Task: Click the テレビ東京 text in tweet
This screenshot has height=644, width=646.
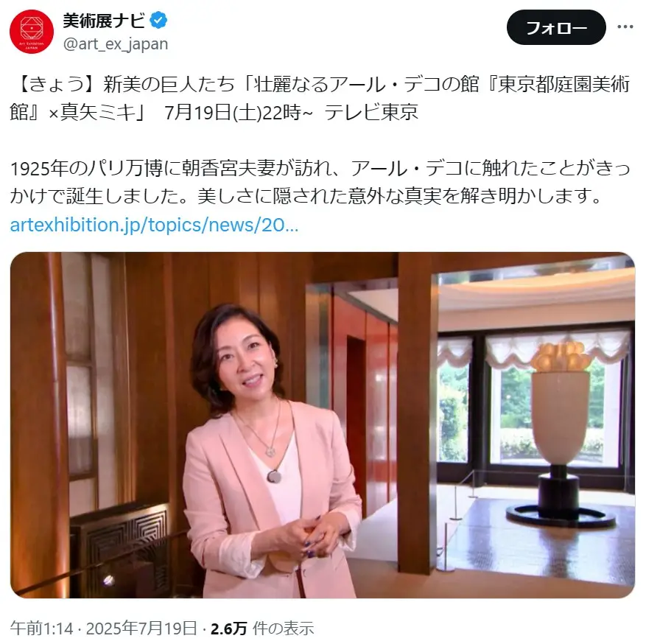Action: pos(371,112)
